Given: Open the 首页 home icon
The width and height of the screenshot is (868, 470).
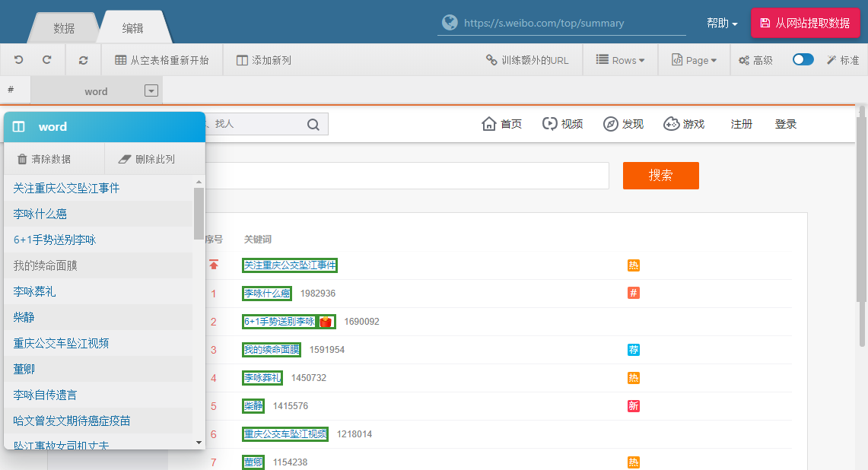Looking at the screenshot, I should 489,124.
